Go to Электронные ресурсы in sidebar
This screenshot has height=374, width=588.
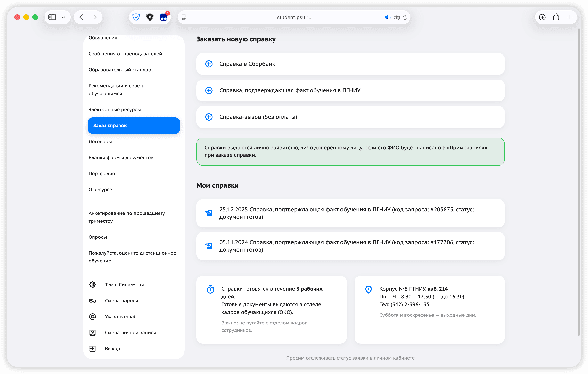115,110
